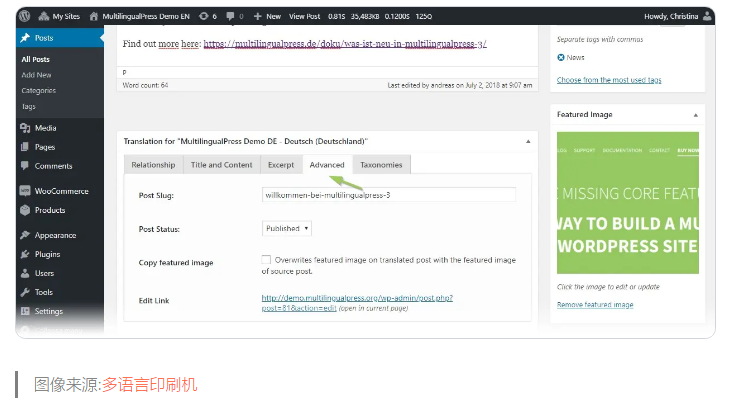Click the Last edited by andreas text
The image size is (754, 412).
click(x=460, y=85)
